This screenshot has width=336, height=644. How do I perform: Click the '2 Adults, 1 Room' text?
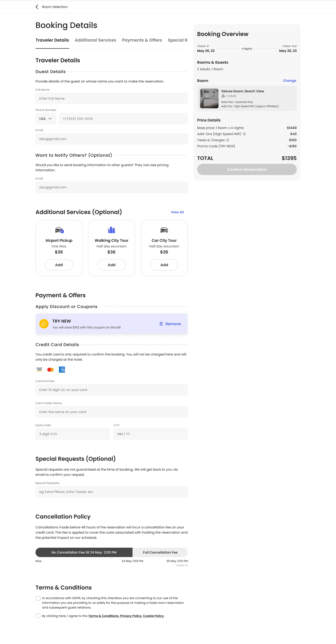[210, 69]
